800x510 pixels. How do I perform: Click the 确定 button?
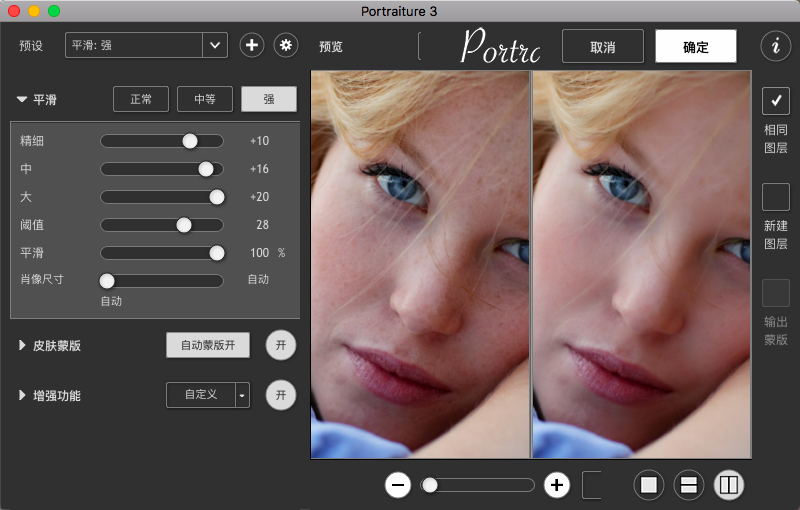(695, 47)
